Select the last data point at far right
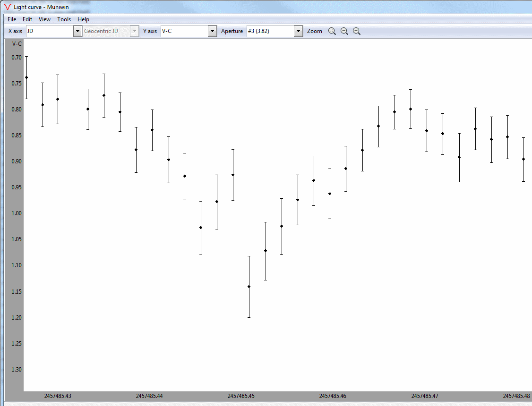The width and height of the screenshot is (532, 406). pos(523,159)
